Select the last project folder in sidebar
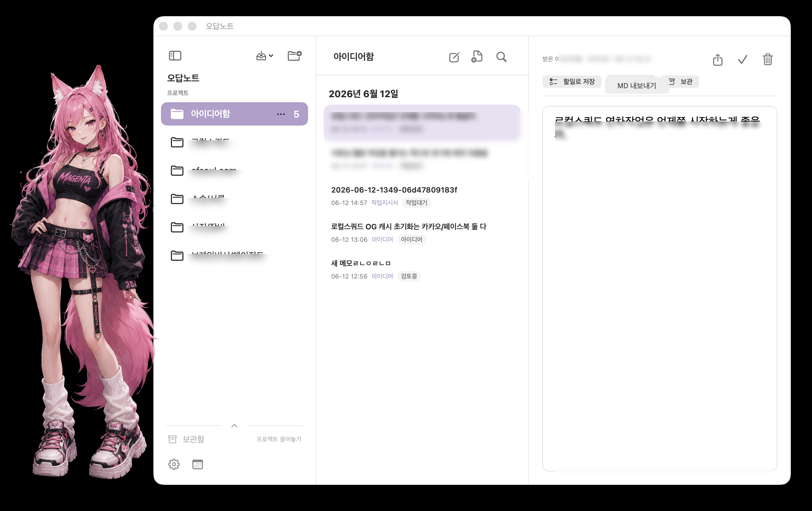This screenshot has height=511, width=812. (x=234, y=256)
